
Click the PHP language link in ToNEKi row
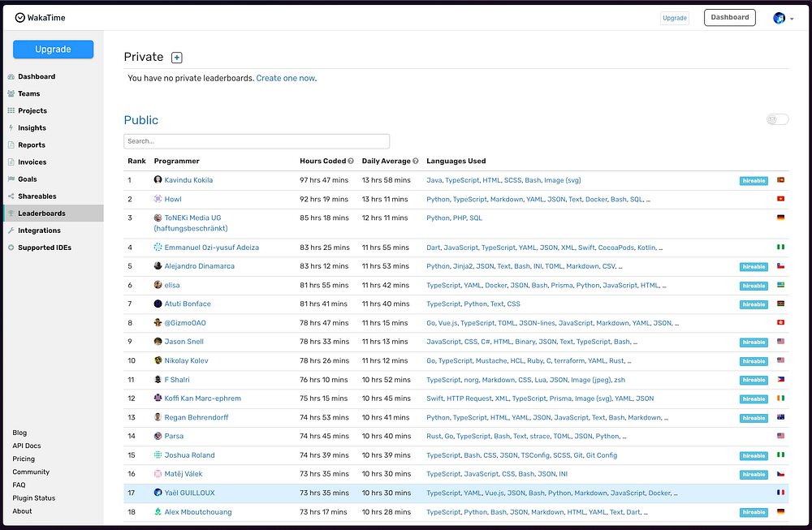(460, 218)
